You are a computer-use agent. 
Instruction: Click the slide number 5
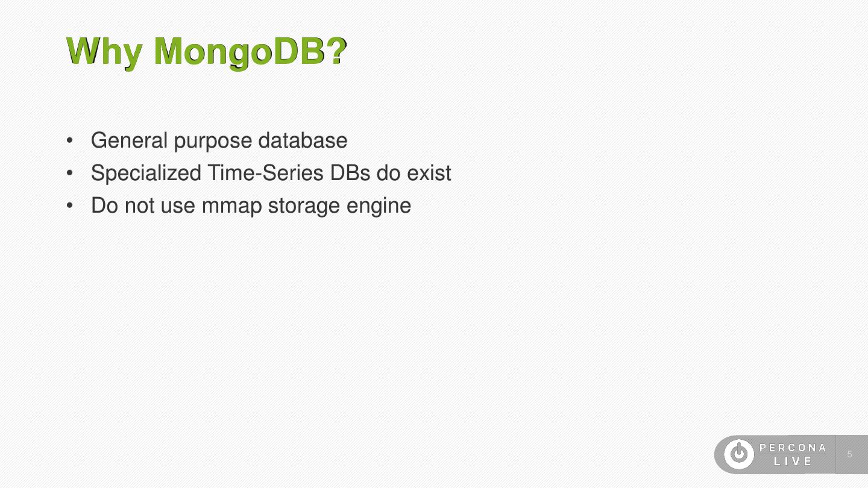[x=850, y=454]
